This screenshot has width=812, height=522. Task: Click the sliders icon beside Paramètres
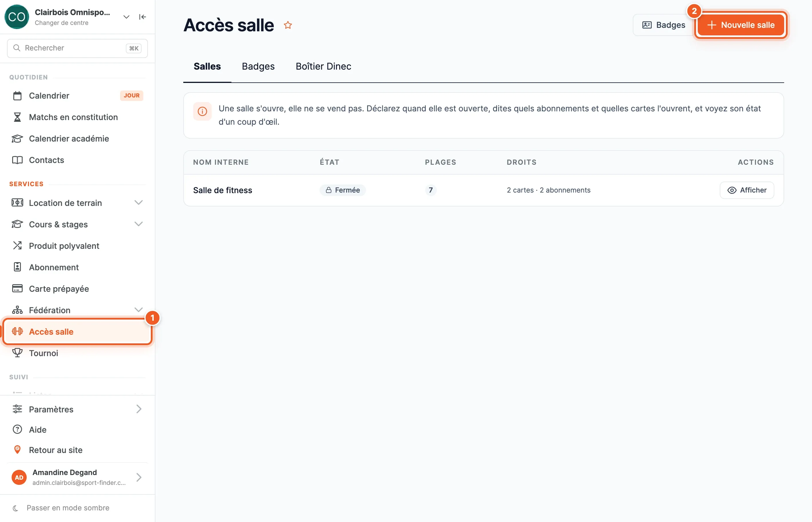pyautogui.click(x=17, y=409)
